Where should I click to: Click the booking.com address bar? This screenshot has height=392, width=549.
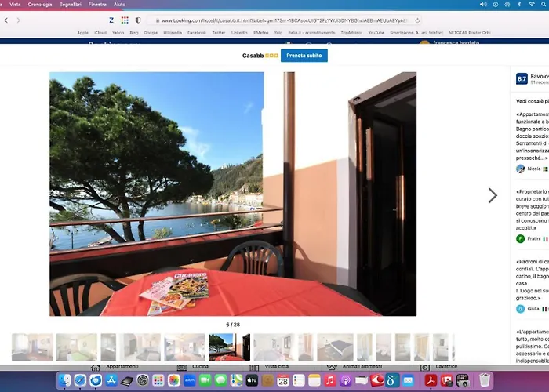click(284, 20)
